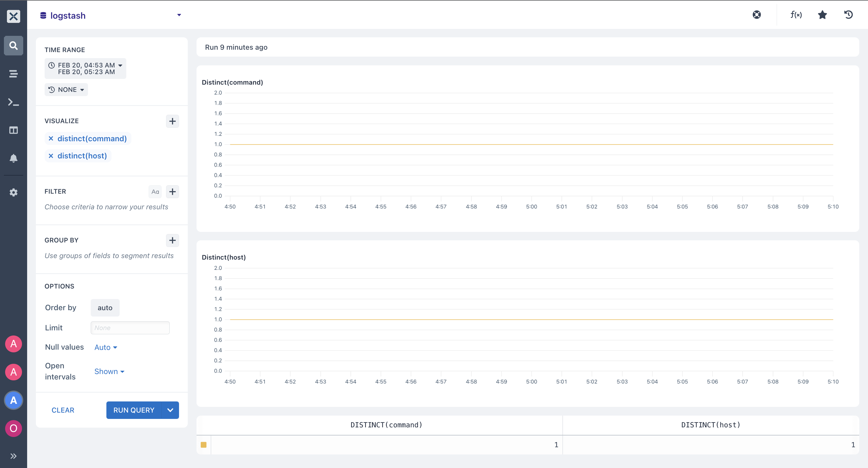The image size is (868, 468).
Task: Select the first red A avatar
Action: click(x=14, y=344)
